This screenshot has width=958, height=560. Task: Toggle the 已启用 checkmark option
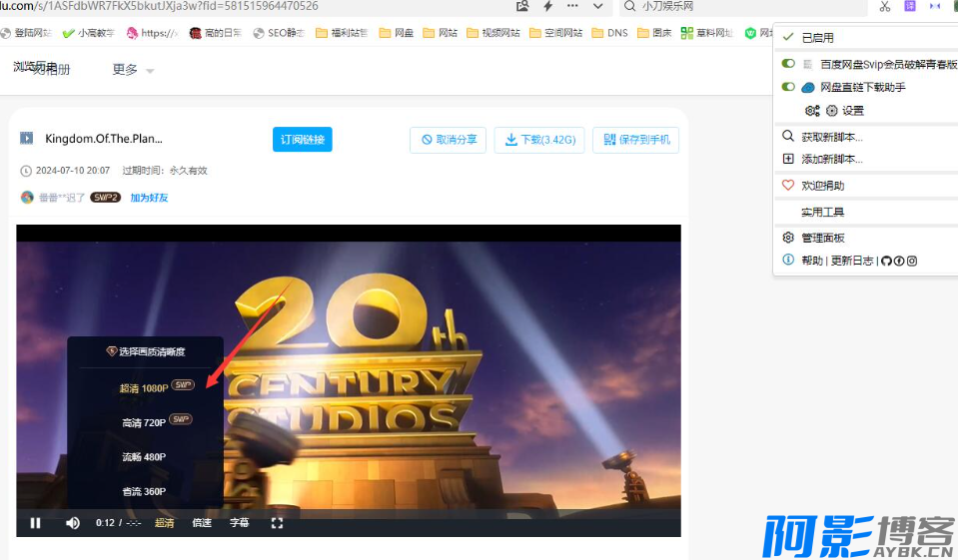tap(788, 38)
